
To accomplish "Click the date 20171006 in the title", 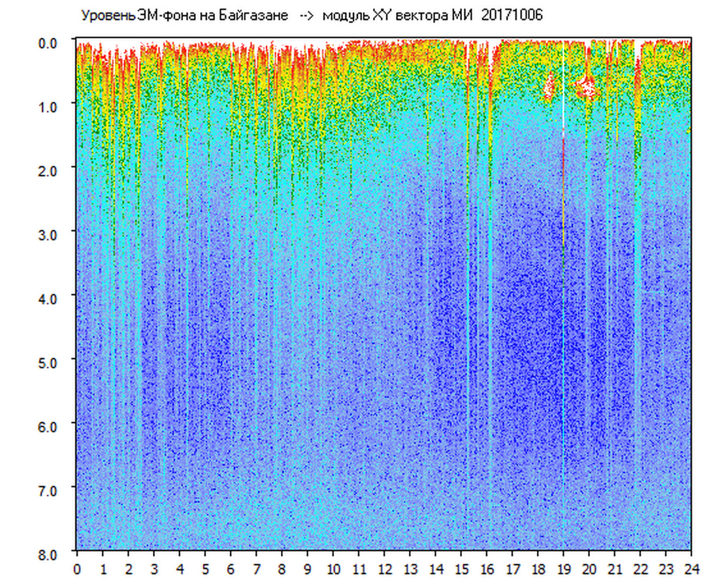I will tap(512, 16).
